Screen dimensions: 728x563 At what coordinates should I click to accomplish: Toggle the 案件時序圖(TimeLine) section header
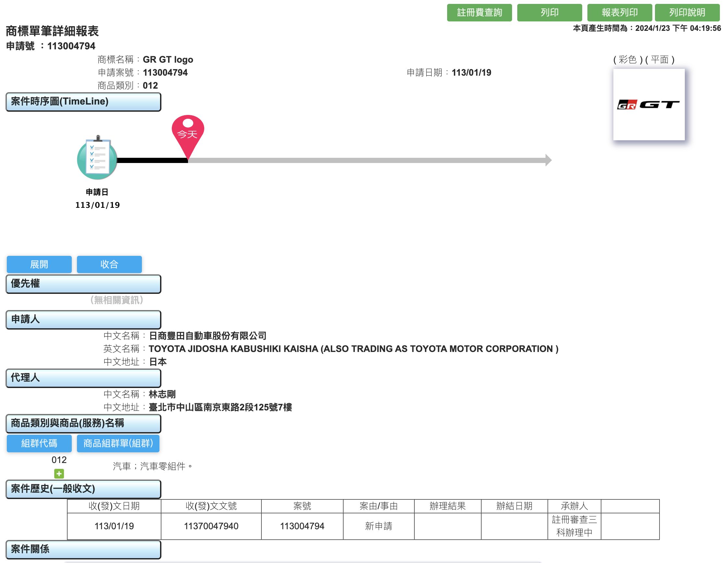(83, 102)
